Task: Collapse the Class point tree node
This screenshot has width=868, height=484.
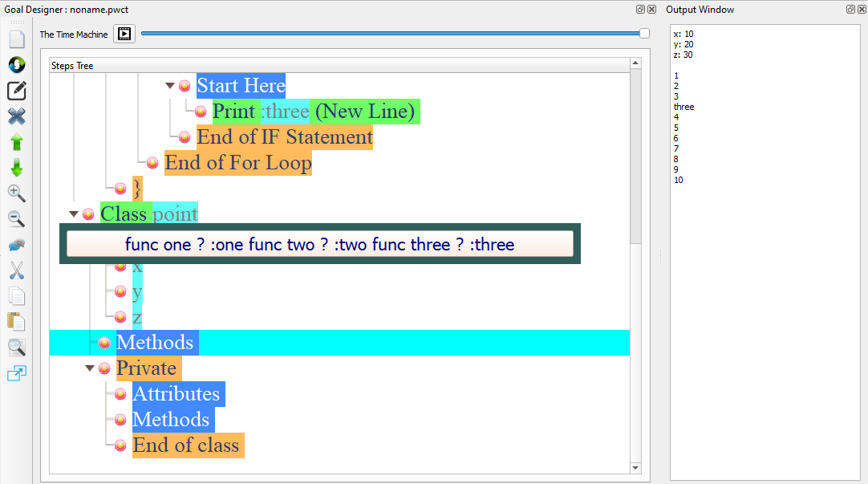Action: [x=73, y=214]
